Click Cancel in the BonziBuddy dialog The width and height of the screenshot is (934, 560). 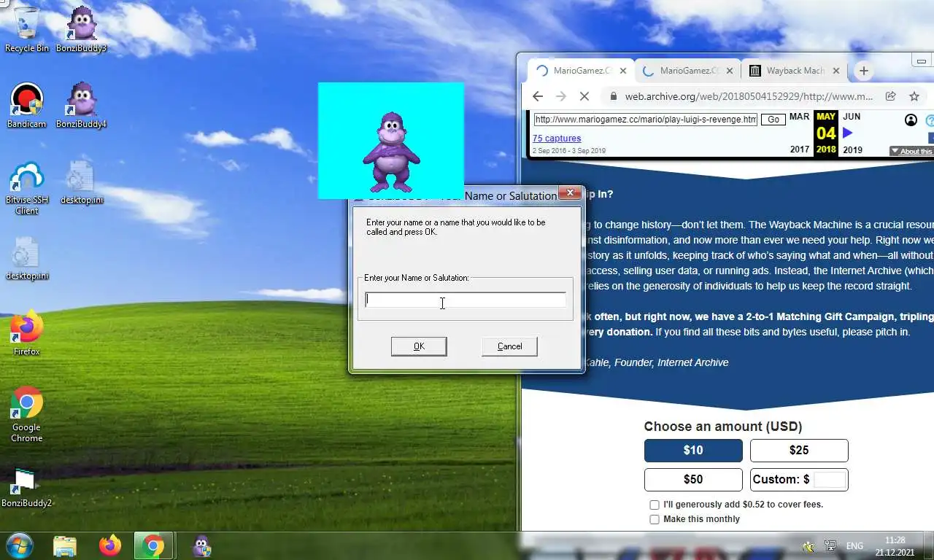pyautogui.click(x=509, y=346)
